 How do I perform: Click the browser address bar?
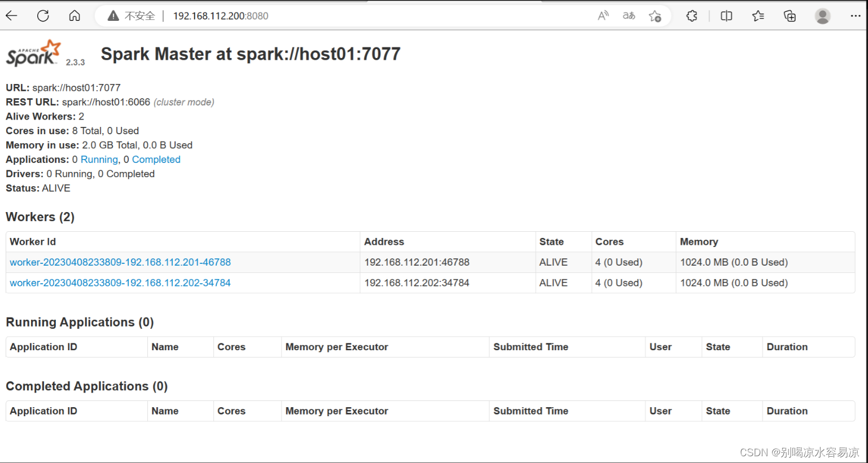point(220,15)
